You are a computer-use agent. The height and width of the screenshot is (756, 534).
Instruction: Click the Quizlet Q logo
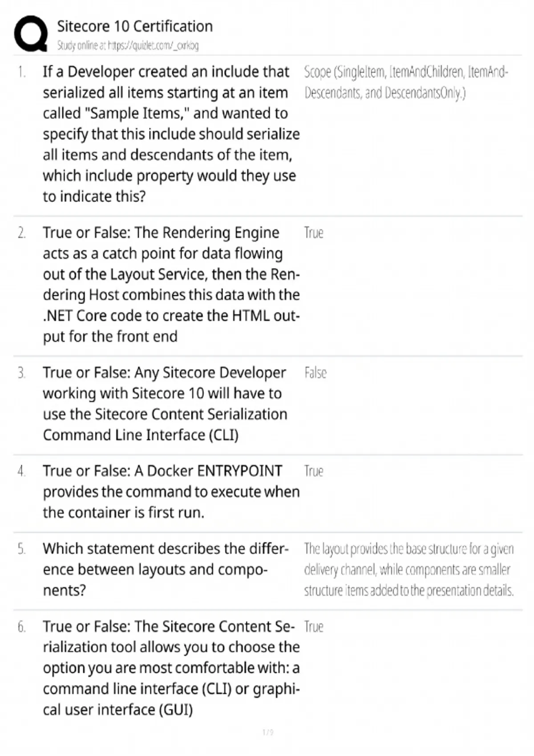tap(31, 34)
